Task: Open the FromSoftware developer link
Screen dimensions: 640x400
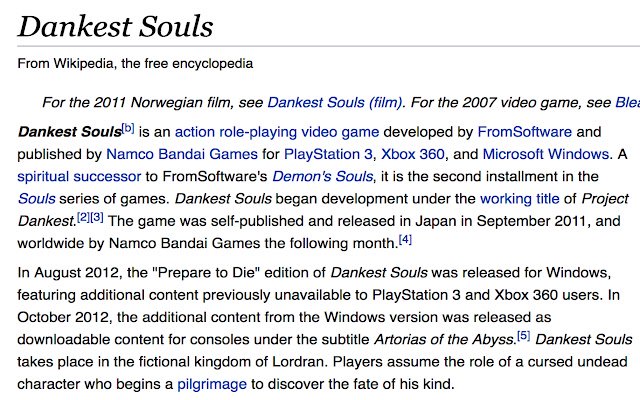Action: (x=524, y=132)
